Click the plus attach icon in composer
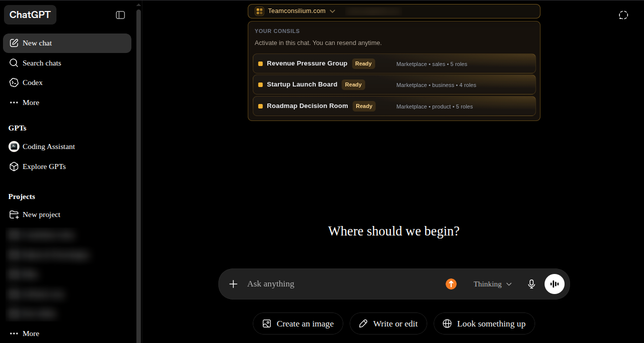Viewport: 644px width, 343px height. [x=233, y=284]
